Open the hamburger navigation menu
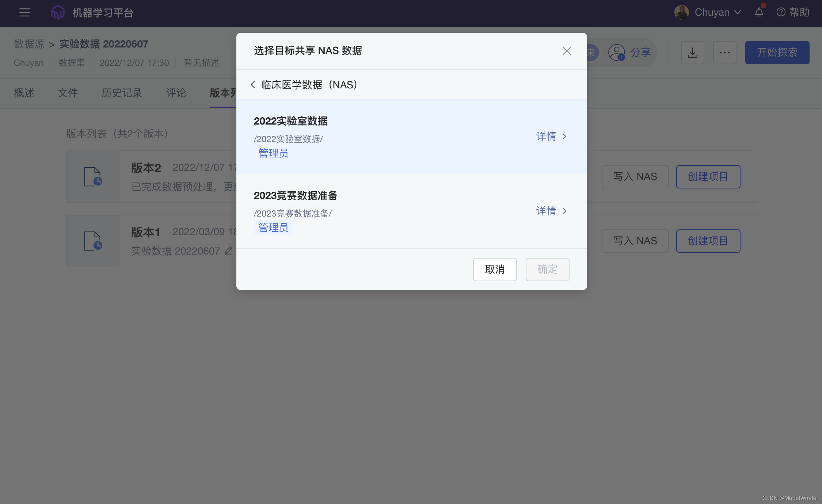Image resolution: width=822 pixels, height=504 pixels. (x=24, y=13)
